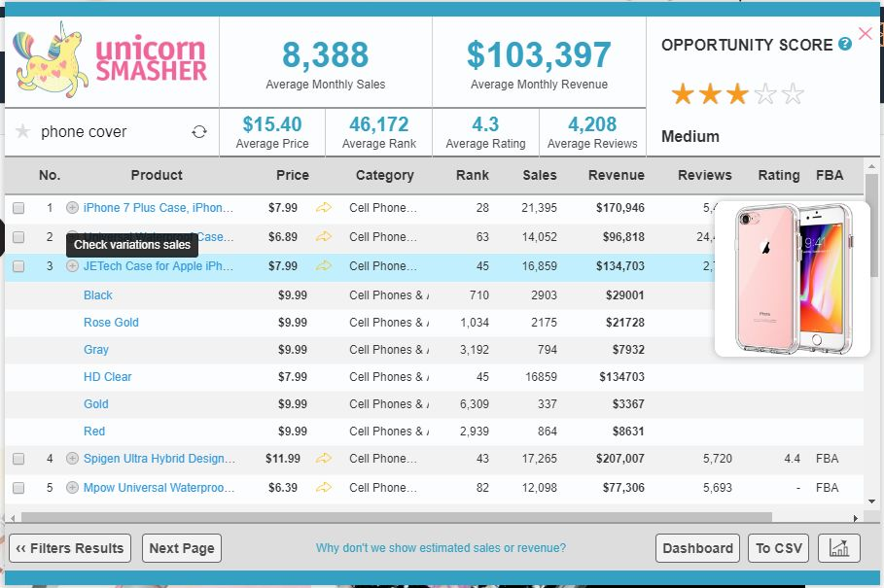The width and height of the screenshot is (884, 588).
Task: Click the 46,172 Average Rank value
Action: 379,123
